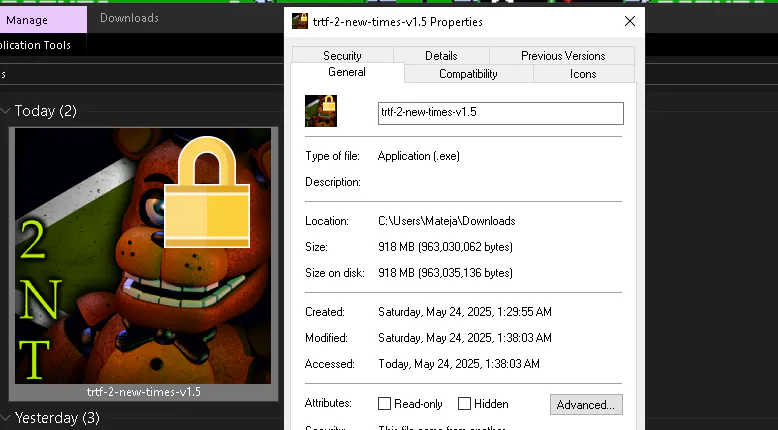
Task: Click the Downloads window title in Explorer
Action: click(130, 18)
